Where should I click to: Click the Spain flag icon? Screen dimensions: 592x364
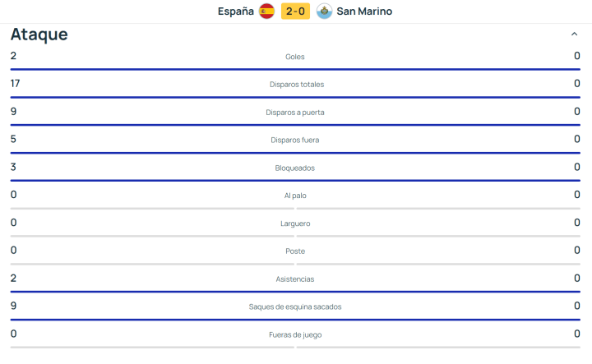pos(266,12)
